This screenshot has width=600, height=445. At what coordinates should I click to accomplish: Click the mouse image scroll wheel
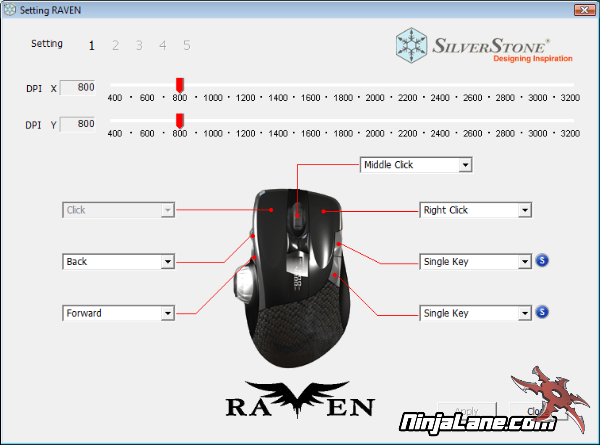click(298, 216)
